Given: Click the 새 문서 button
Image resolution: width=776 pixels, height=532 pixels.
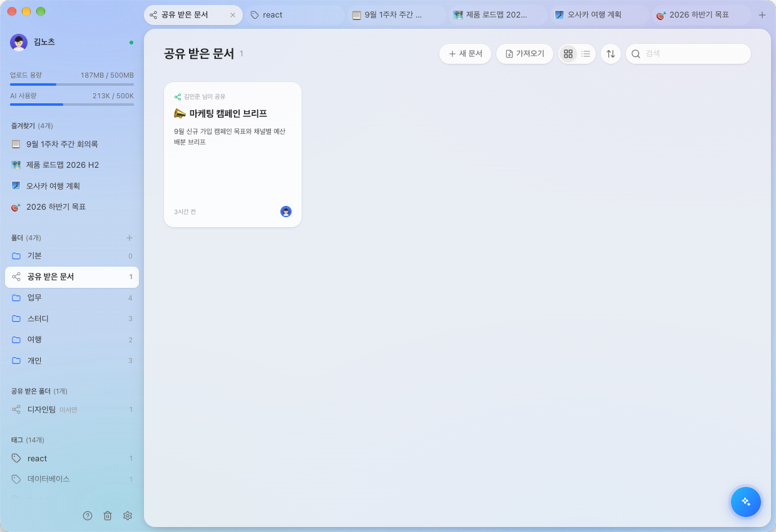Looking at the screenshot, I should pyautogui.click(x=466, y=54).
